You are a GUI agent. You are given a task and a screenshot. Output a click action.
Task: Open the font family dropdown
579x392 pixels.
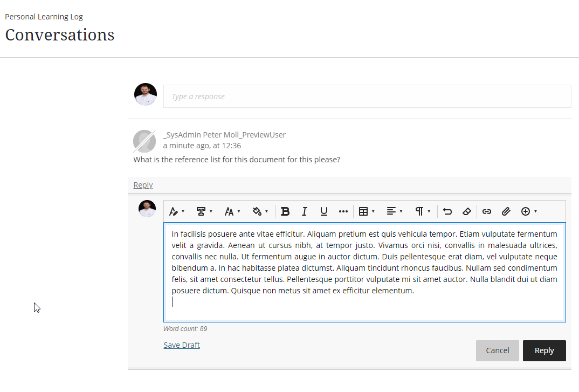204,211
